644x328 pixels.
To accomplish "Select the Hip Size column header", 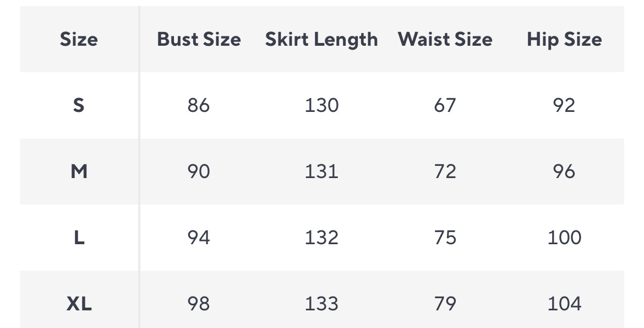I will [x=564, y=39].
